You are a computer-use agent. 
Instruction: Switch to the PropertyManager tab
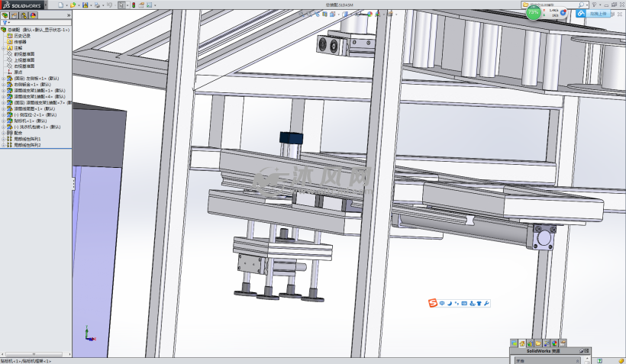(14, 15)
